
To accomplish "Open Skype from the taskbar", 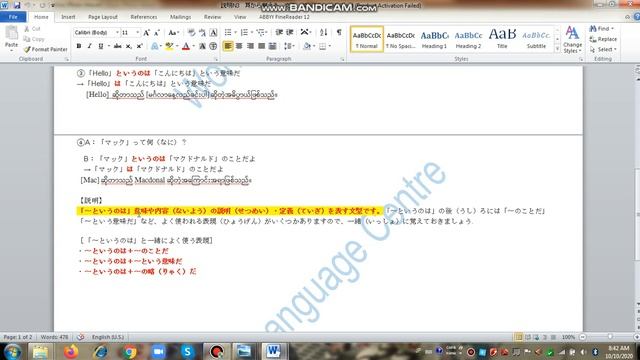I will point(187,351).
